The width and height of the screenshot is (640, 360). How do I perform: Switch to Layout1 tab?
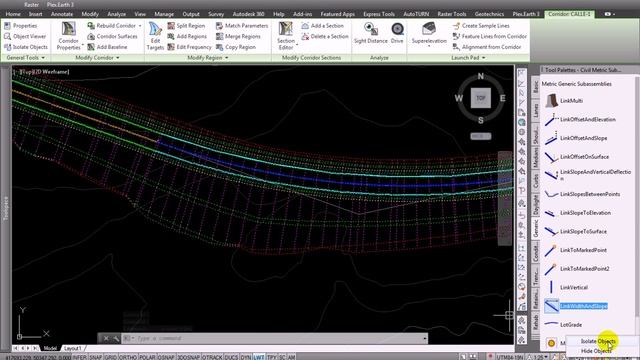73,348
